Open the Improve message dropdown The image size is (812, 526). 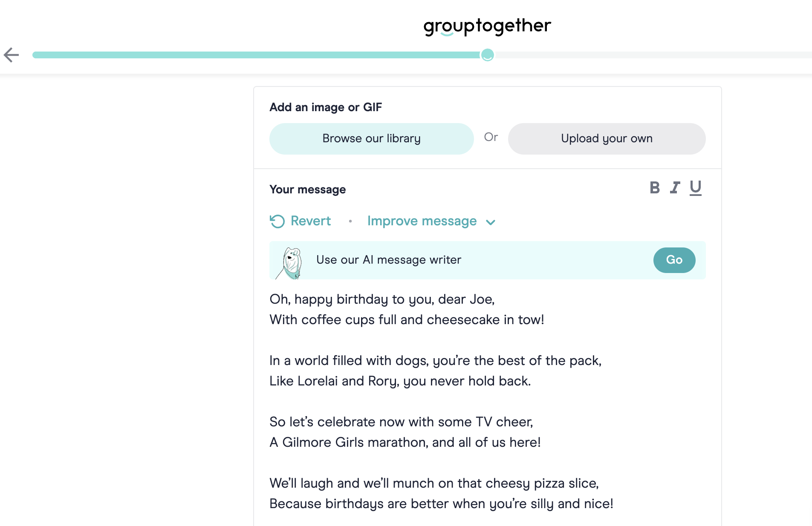[x=422, y=221]
